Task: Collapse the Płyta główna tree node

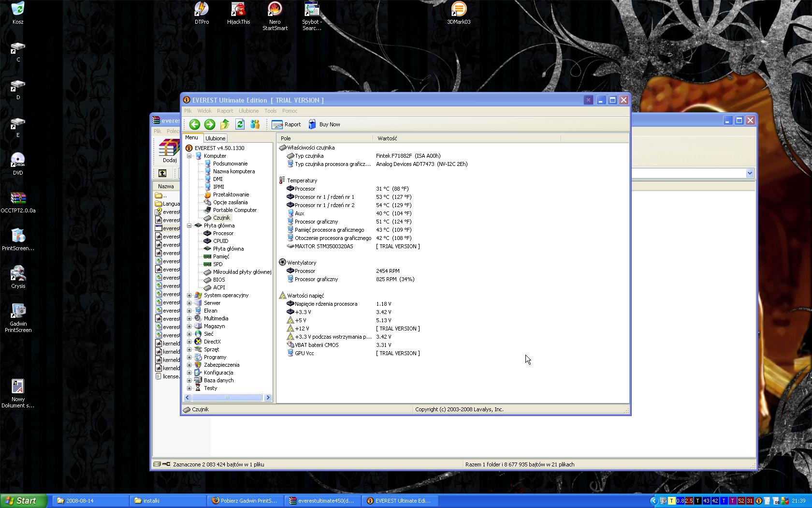Action: pyautogui.click(x=189, y=225)
